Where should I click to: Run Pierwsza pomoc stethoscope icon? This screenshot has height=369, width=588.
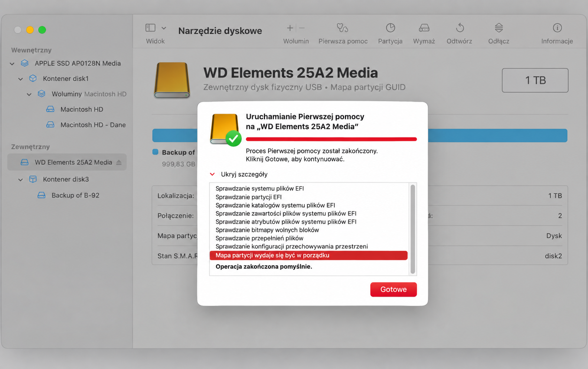342,28
